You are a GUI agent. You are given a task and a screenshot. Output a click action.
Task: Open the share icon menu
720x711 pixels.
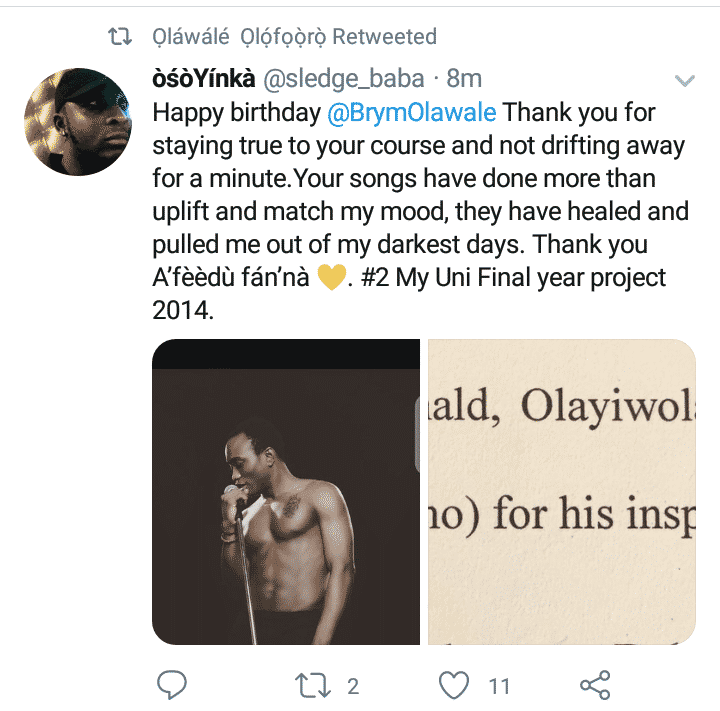[x=595, y=685]
